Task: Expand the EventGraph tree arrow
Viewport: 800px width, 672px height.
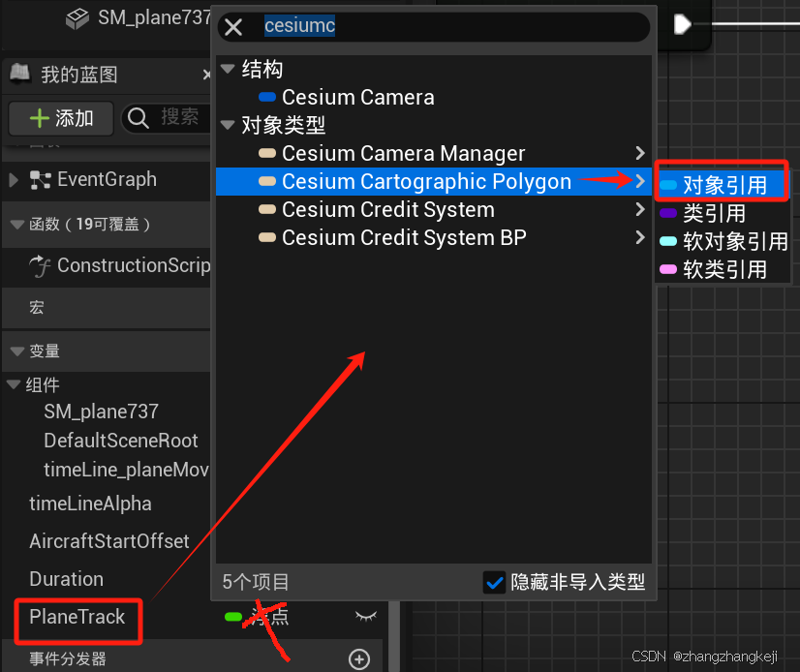Action: tap(14, 179)
